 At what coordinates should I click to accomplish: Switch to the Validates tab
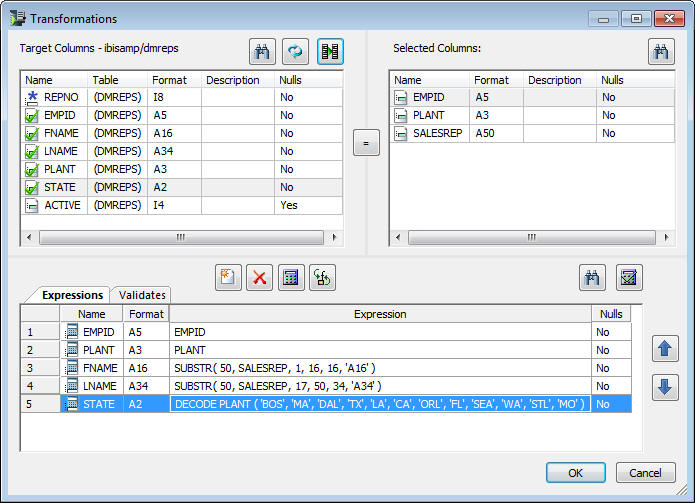tap(142, 295)
